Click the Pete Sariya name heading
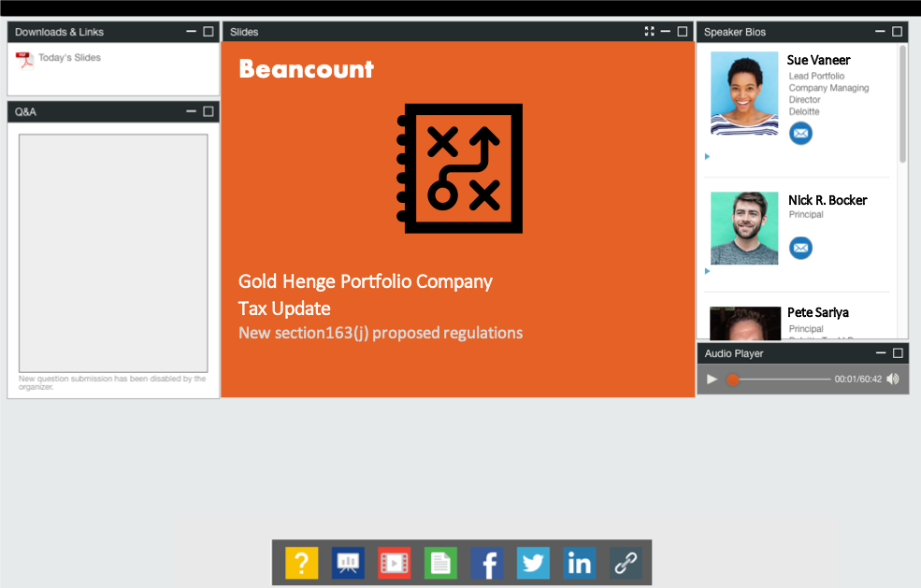 click(818, 312)
